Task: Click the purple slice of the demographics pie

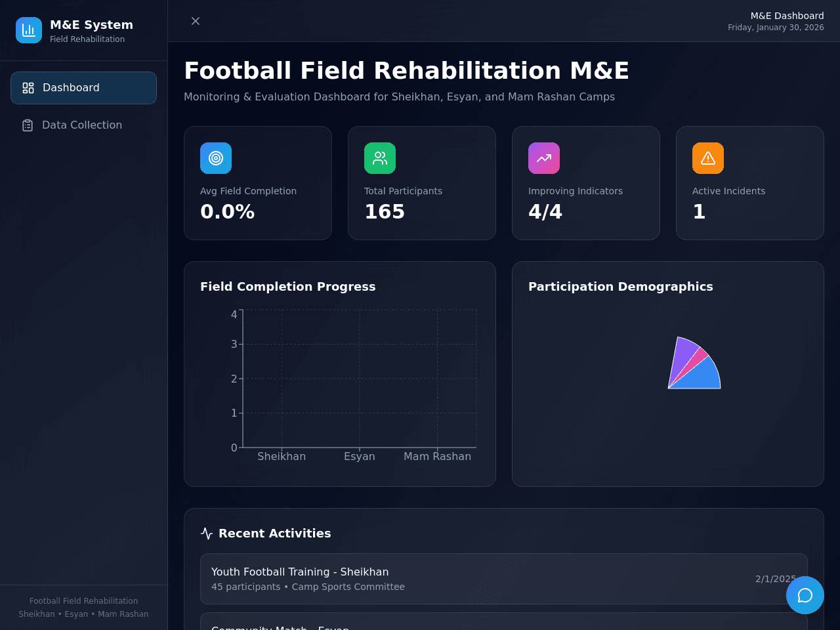Action: pyautogui.click(x=681, y=358)
